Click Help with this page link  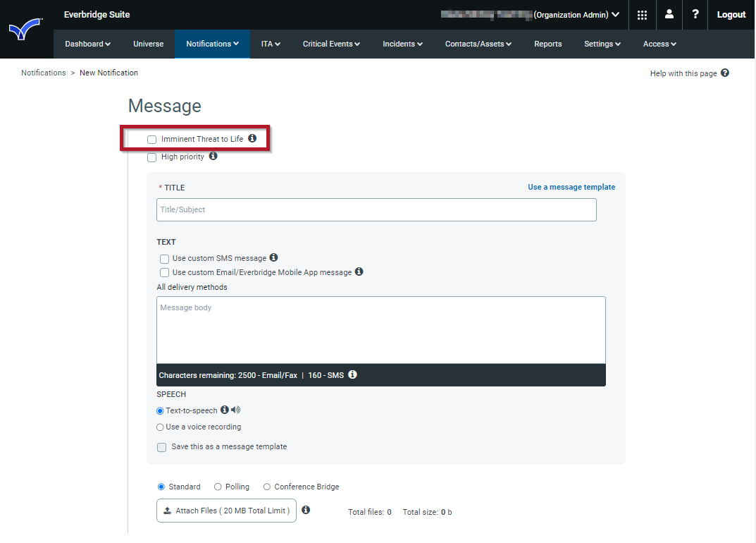click(683, 73)
